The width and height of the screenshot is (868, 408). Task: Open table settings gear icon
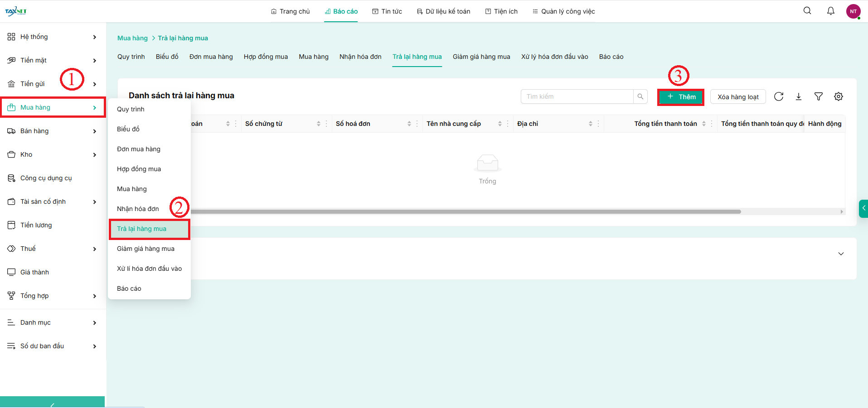pos(839,96)
